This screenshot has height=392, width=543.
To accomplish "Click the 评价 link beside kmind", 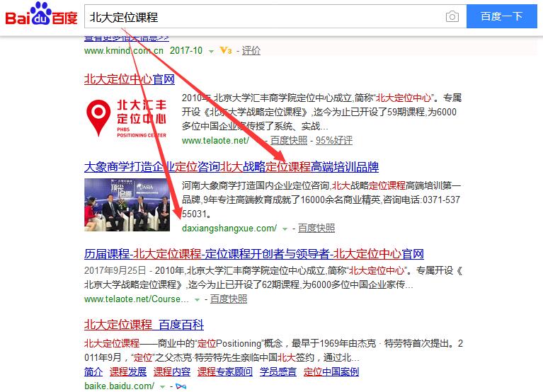I will coord(251,50).
